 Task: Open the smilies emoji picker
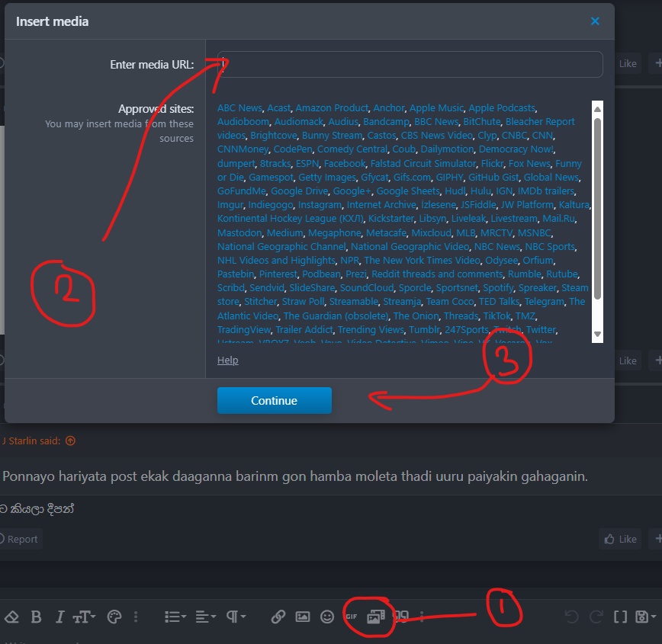pos(327,617)
